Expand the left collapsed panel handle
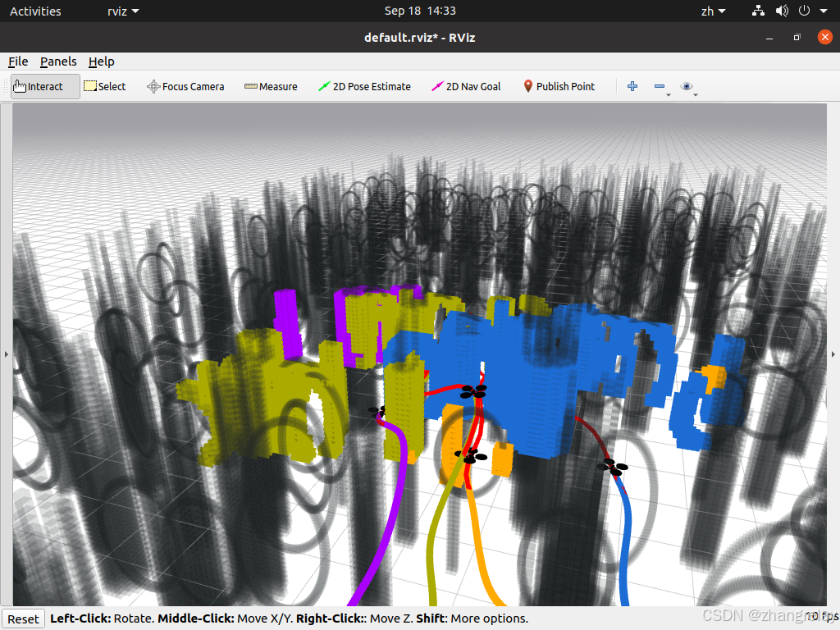 click(6, 354)
